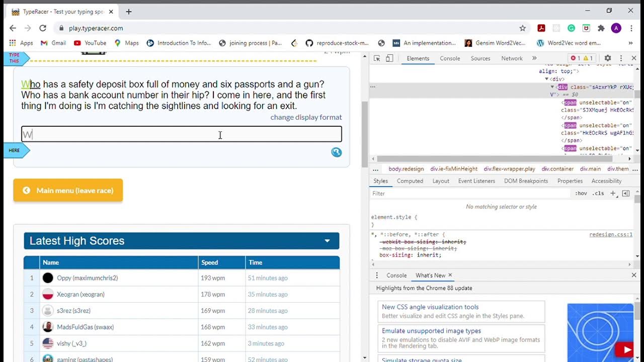Toggle the :hov element state panel

(x=581, y=194)
